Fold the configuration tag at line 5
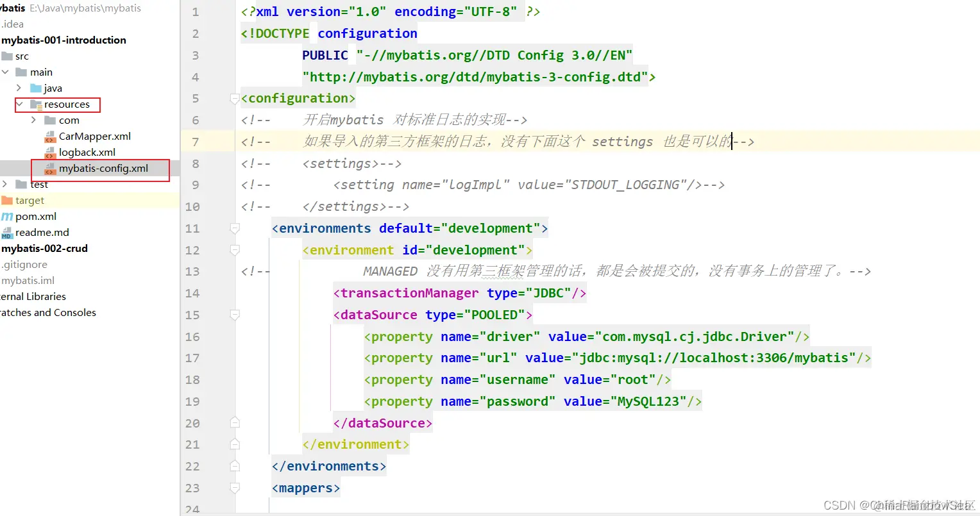The height and width of the screenshot is (516, 980). [235, 99]
